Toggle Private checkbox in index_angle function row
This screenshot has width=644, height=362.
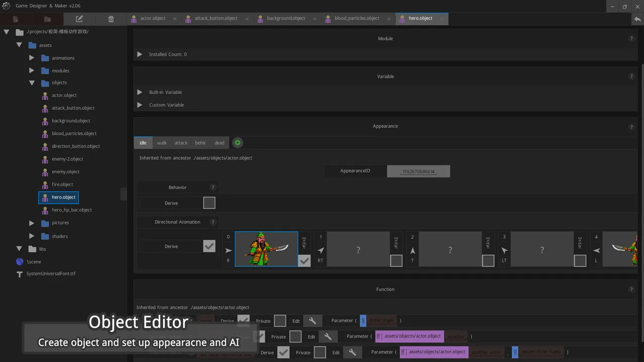[x=280, y=321]
